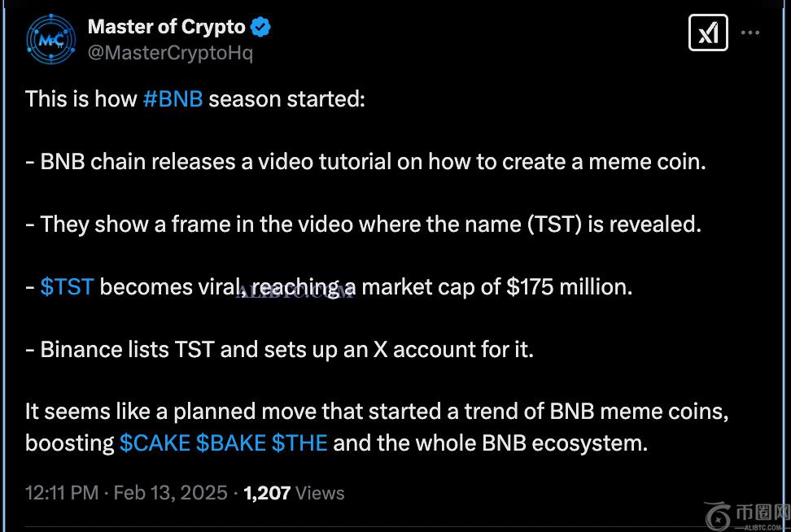This screenshot has width=791, height=532.
Task: Click the 'It seems like a planned move' paragraph
Action: (376, 412)
